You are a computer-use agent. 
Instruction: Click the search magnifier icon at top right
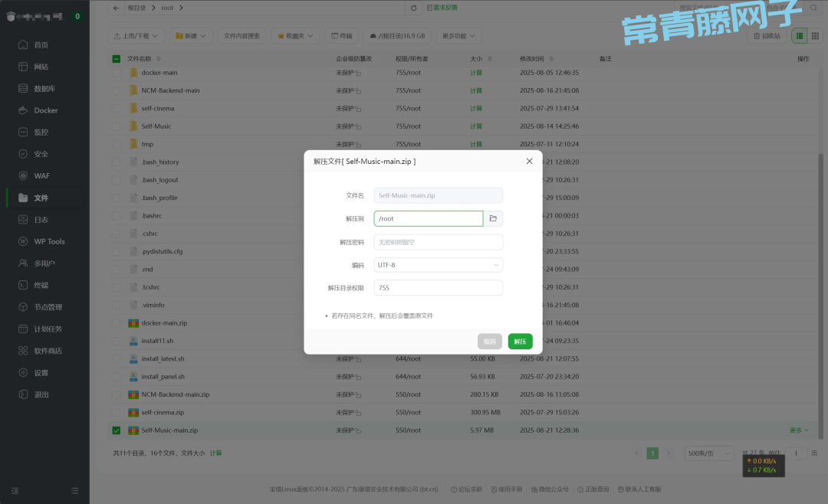point(813,8)
